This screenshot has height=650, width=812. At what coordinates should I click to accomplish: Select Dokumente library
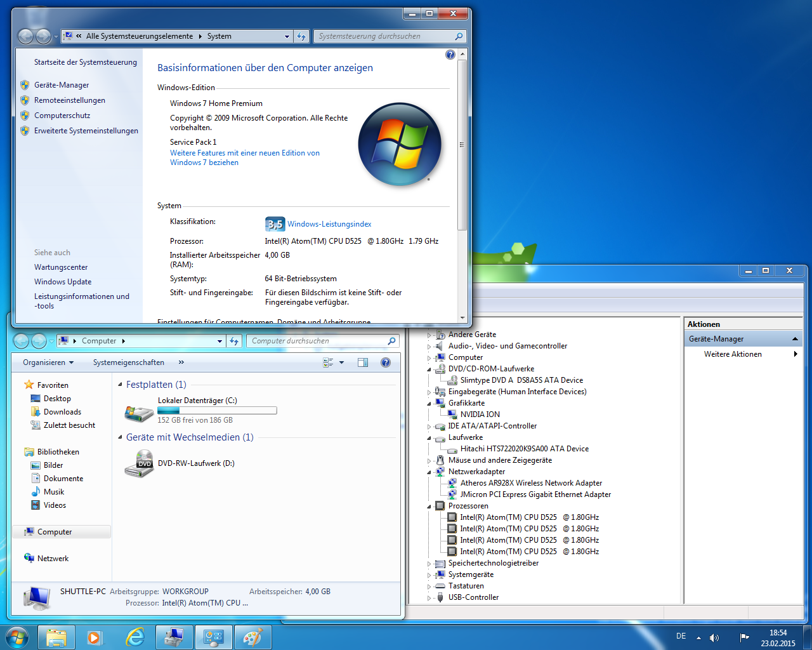point(63,479)
